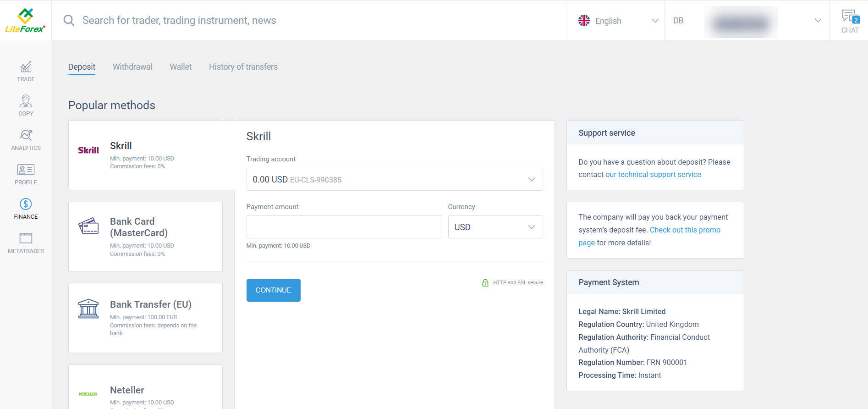Select Bank Card (MasterCard) method
Screen dimensions: 868x409
point(145,237)
